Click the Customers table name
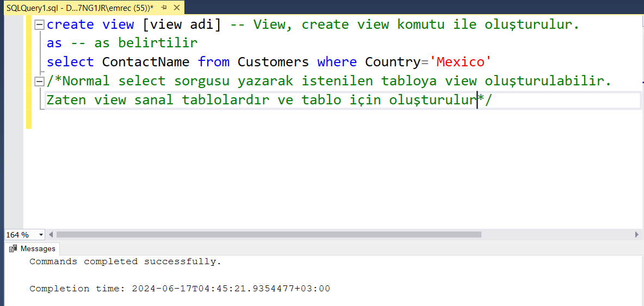The image size is (644, 306). (273, 62)
